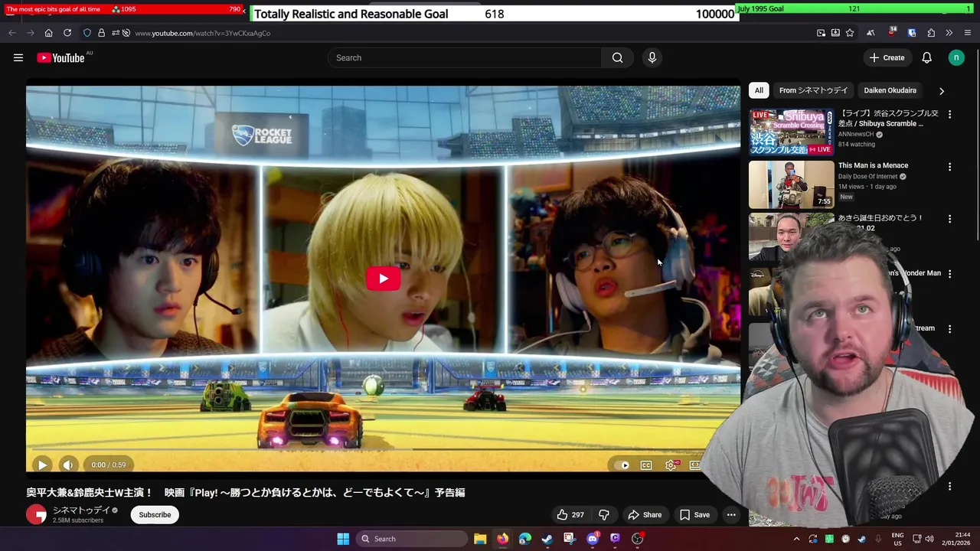Viewport: 980px width, 551px height.
Task: Open the ANNnewsCH channel name
Action: click(855, 134)
